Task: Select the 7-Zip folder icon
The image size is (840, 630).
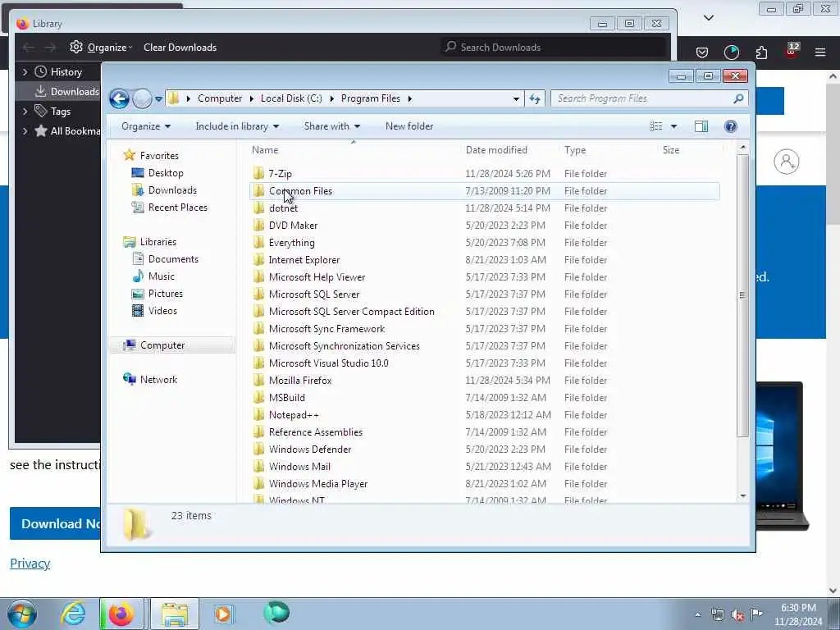Action: 258,173
